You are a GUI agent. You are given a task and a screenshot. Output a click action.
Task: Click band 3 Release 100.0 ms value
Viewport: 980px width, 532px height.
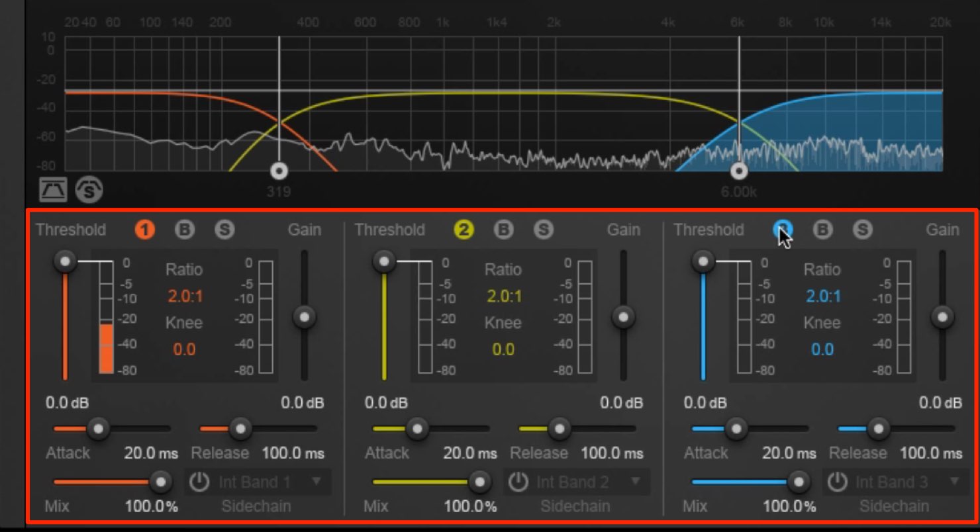click(x=931, y=453)
